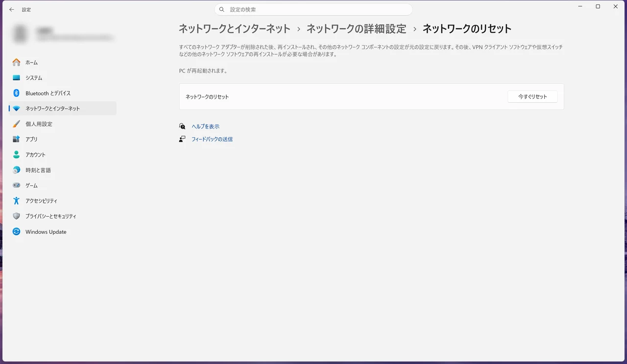Open アプリ settings category
The height and width of the screenshot is (364, 627).
tap(63, 139)
